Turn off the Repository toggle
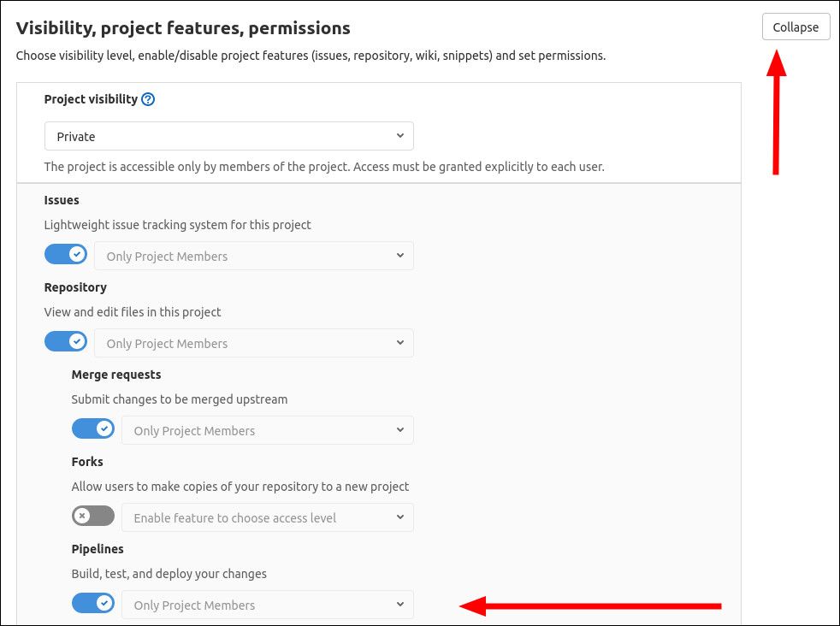 [x=66, y=340]
